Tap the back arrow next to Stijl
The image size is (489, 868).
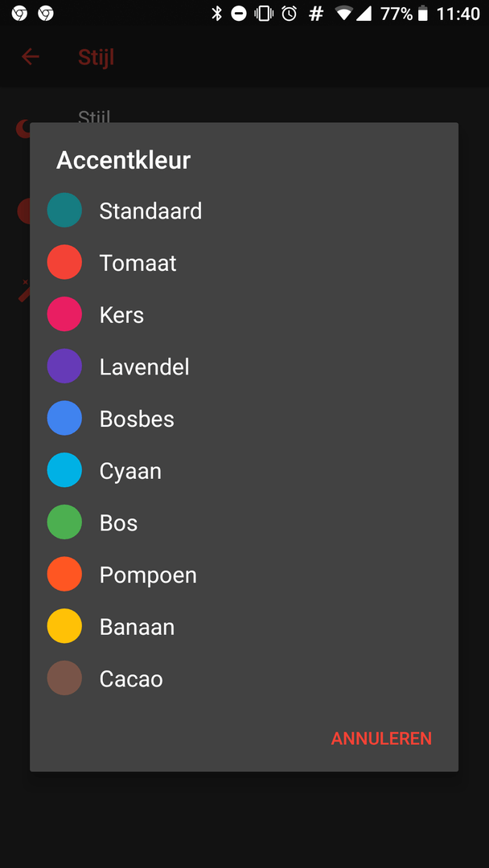(31, 56)
